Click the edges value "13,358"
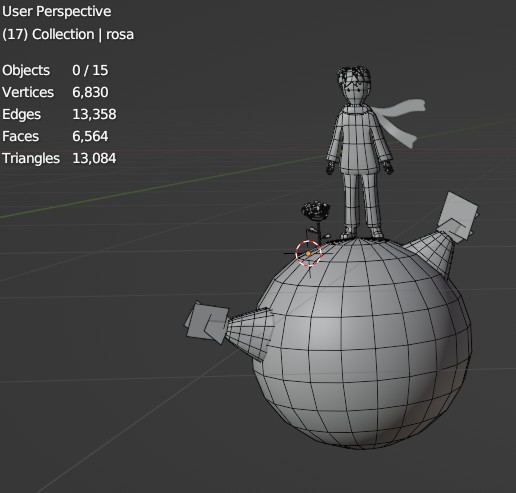Screen dimensions: 516x493 coord(94,114)
